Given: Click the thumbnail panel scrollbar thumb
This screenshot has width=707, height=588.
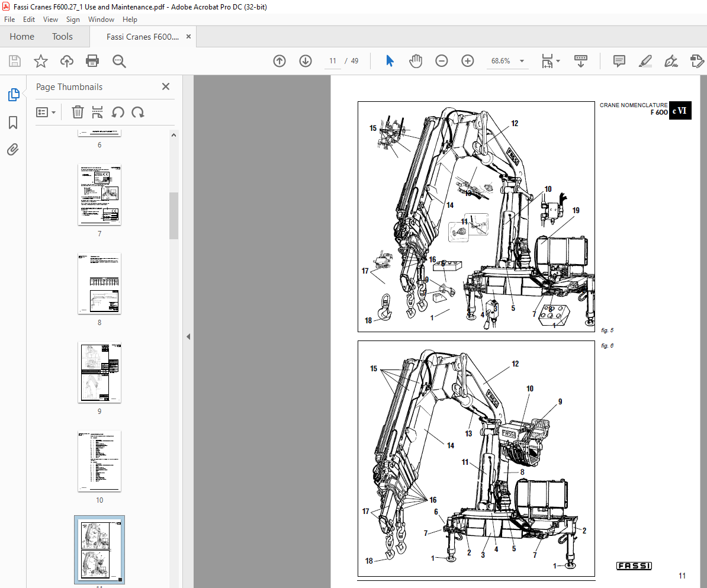Looking at the screenshot, I should [173, 216].
